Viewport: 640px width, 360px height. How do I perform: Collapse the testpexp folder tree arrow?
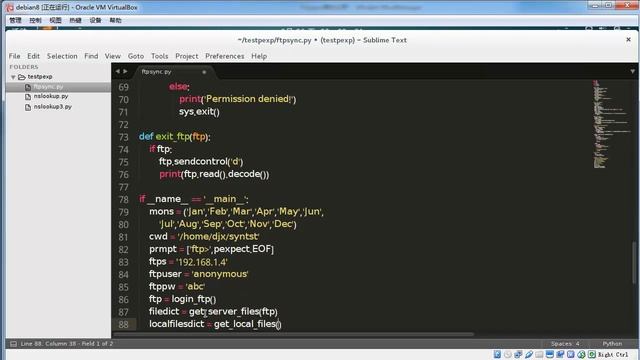click(13, 77)
